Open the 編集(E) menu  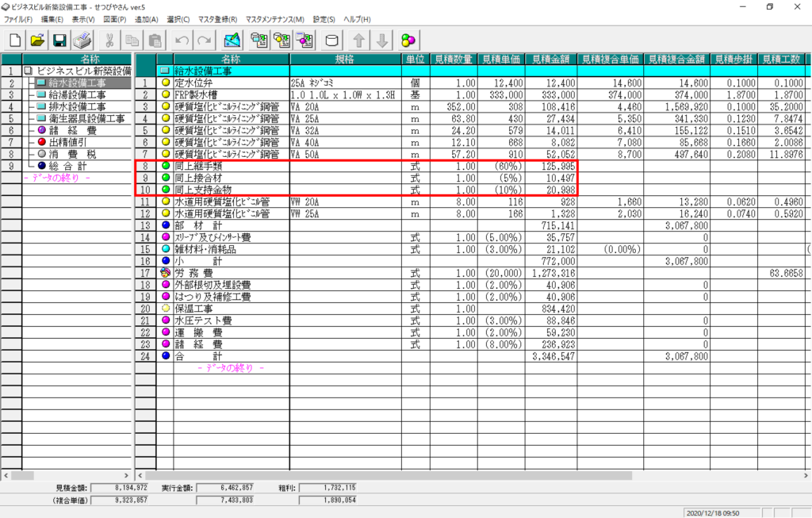[x=52, y=19]
